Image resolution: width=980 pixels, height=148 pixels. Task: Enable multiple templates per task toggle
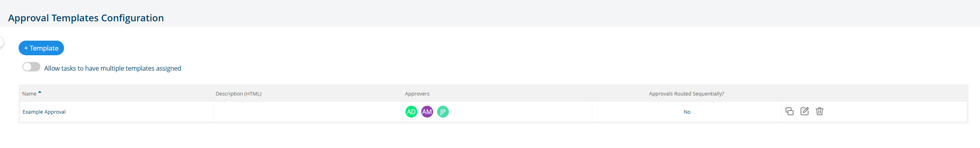[x=31, y=67]
